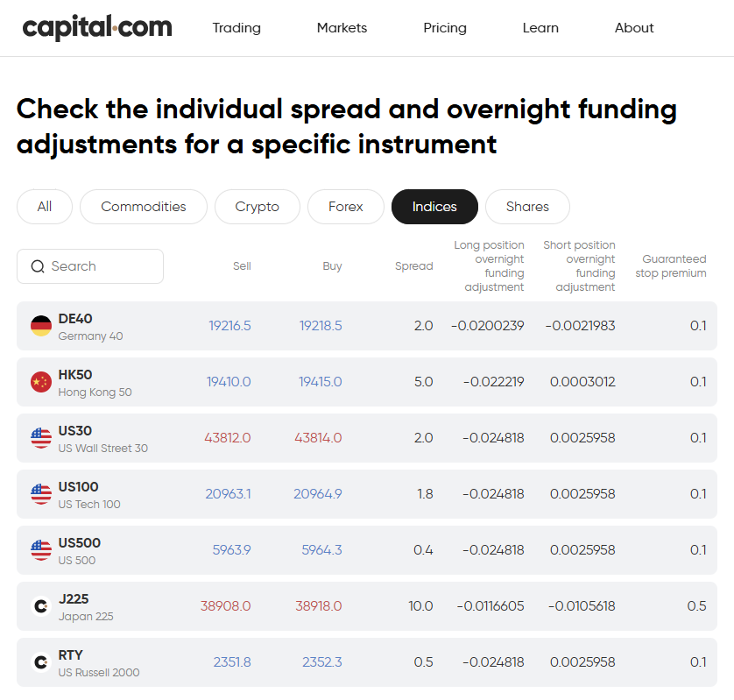Click the US flag icon beside US30
The height and width of the screenshot is (700, 734).
pos(41,438)
